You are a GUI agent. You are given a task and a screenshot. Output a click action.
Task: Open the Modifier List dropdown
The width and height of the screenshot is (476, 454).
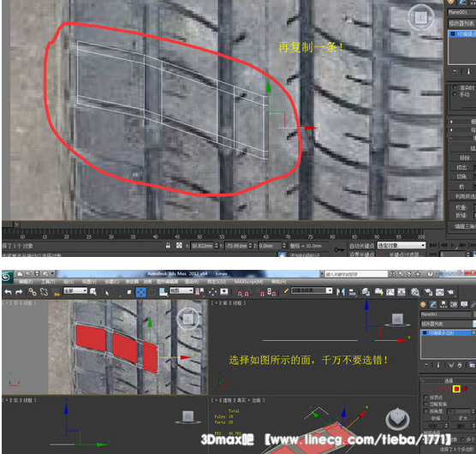(448, 324)
